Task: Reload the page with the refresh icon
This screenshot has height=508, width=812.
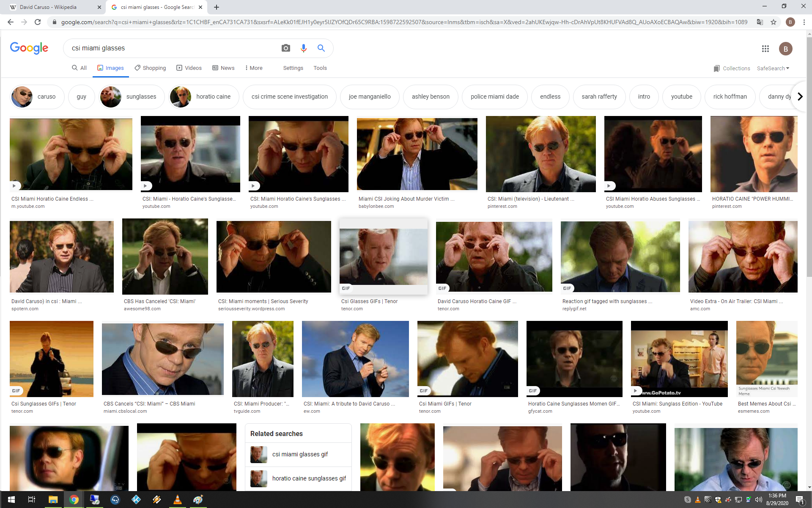Action: click(x=38, y=22)
